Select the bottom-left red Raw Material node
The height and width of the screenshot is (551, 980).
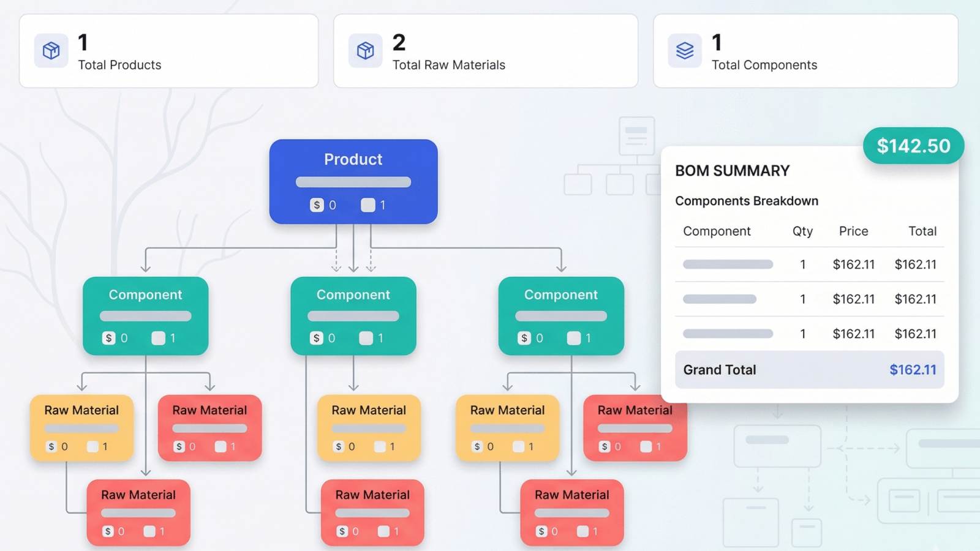pyautogui.click(x=138, y=512)
